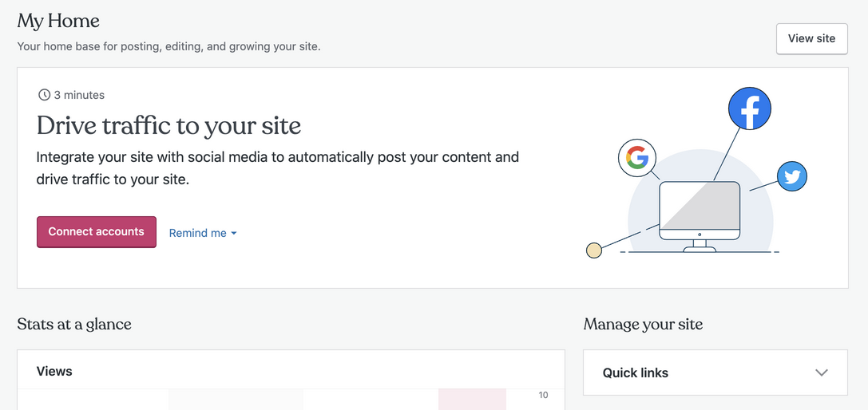Click the Google logo icon
The image size is (868, 410).
637,158
